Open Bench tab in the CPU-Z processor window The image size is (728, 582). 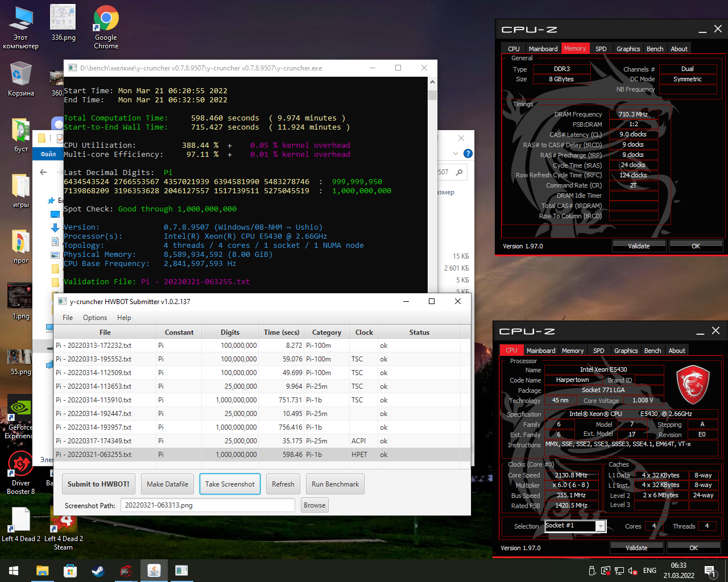[x=652, y=351]
